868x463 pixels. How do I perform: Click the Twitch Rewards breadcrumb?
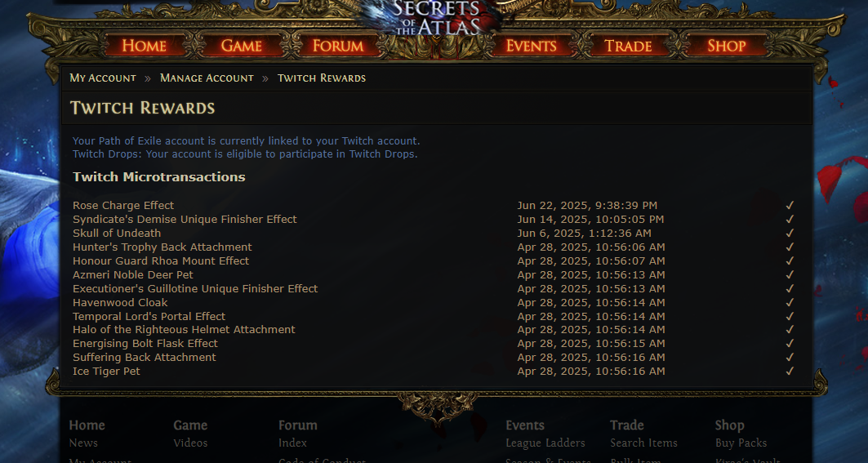(x=322, y=78)
